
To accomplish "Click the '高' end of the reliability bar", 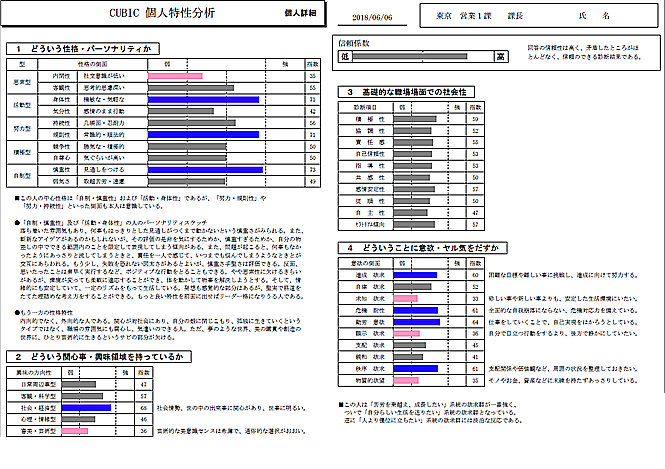I will pos(500,56).
